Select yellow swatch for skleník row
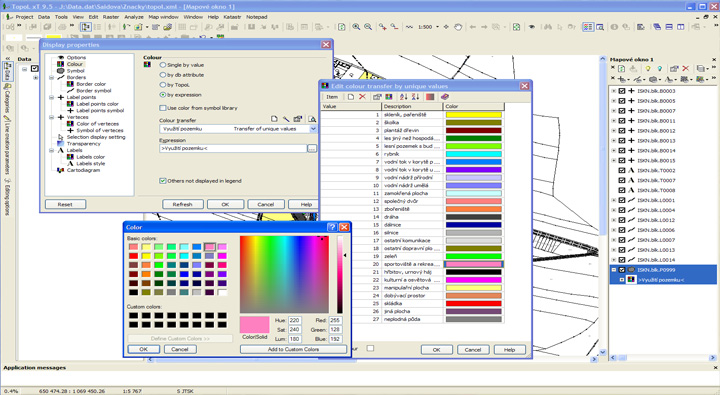Viewport: 720px width, 395px height. pyautogui.click(x=473, y=115)
